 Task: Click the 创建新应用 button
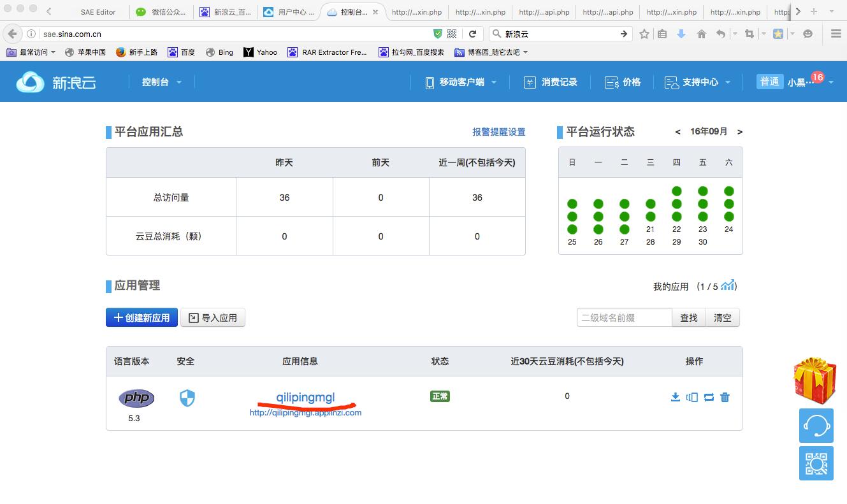[x=141, y=317]
